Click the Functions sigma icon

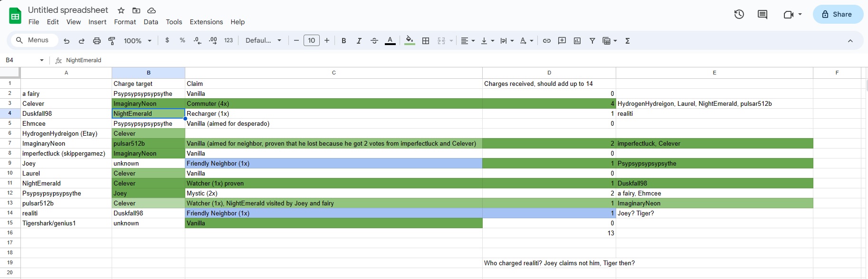coord(628,41)
